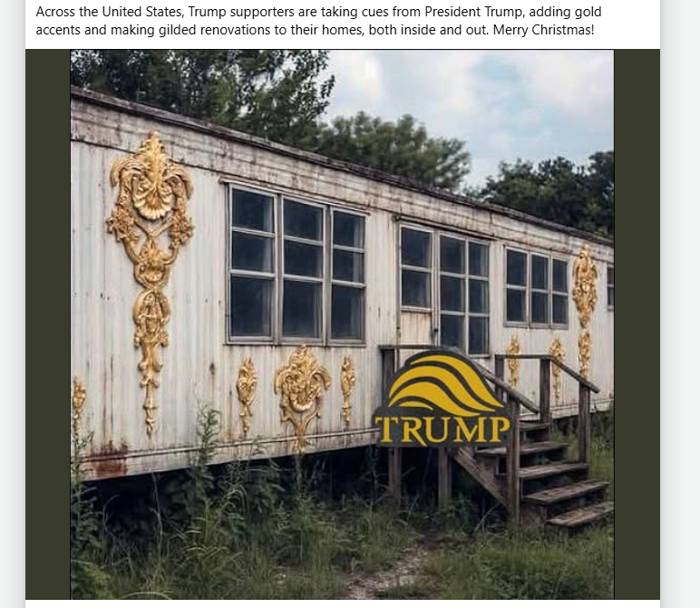Click the large left three-panel window
Viewport: 700px width, 608px height.
click(297, 265)
